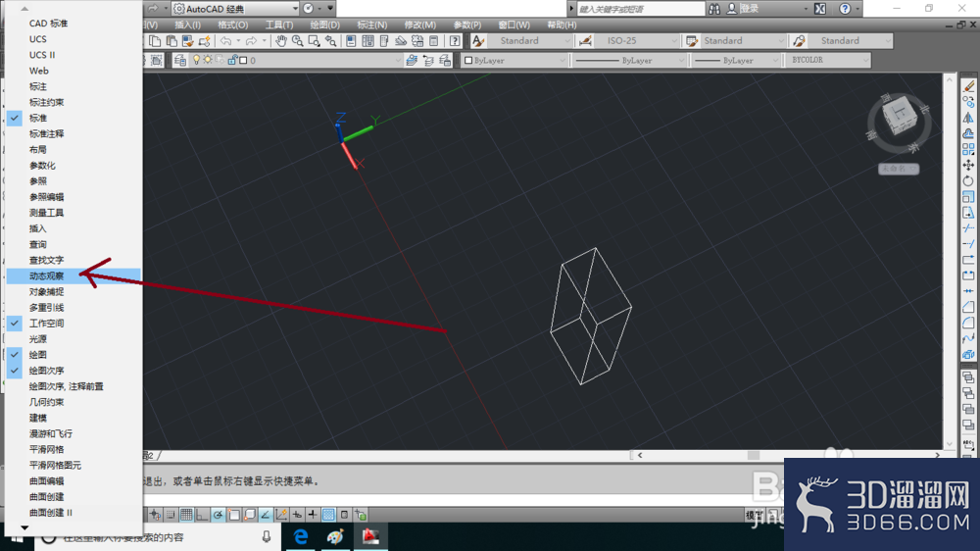Toggle Object Snap Tracking in status bar

tap(265, 515)
